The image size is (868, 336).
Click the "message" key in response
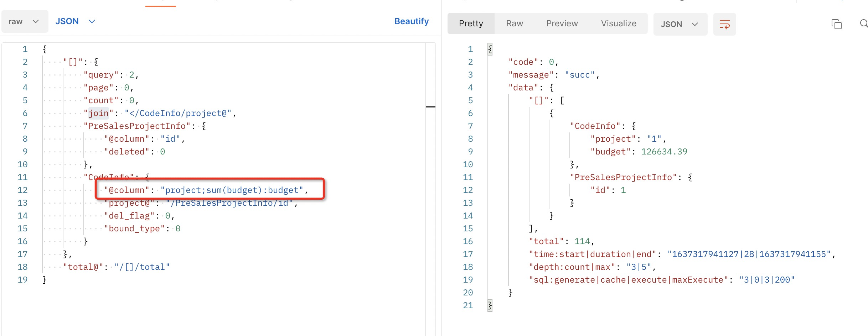pyautogui.click(x=531, y=75)
